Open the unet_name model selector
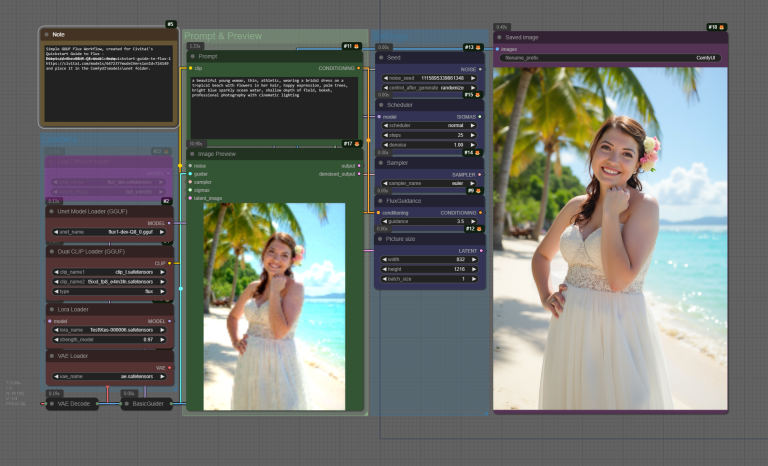The height and width of the screenshot is (466, 768). (111, 232)
